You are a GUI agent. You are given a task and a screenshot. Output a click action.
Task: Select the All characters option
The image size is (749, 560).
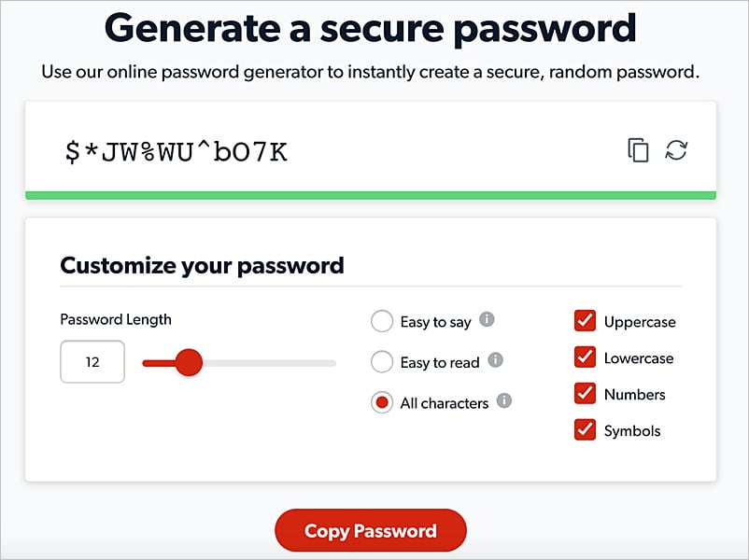click(382, 402)
